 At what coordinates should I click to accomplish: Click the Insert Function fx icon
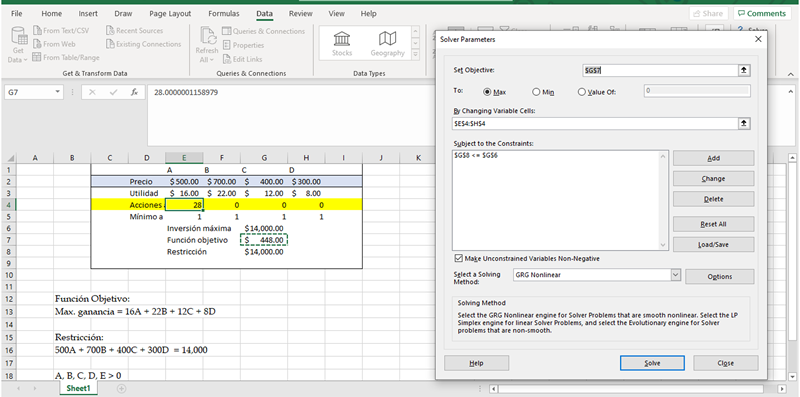tap(134, 92)
